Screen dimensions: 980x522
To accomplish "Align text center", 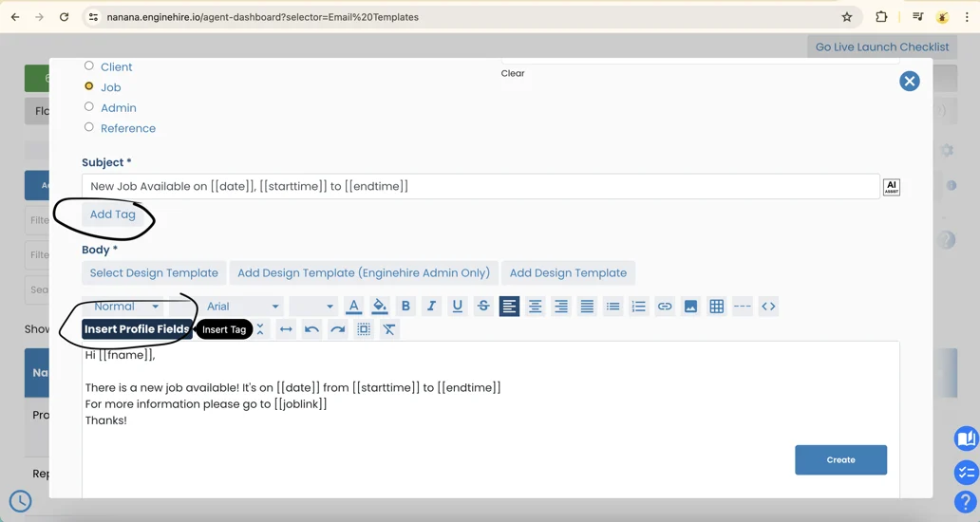I will (x=535, y=306).
